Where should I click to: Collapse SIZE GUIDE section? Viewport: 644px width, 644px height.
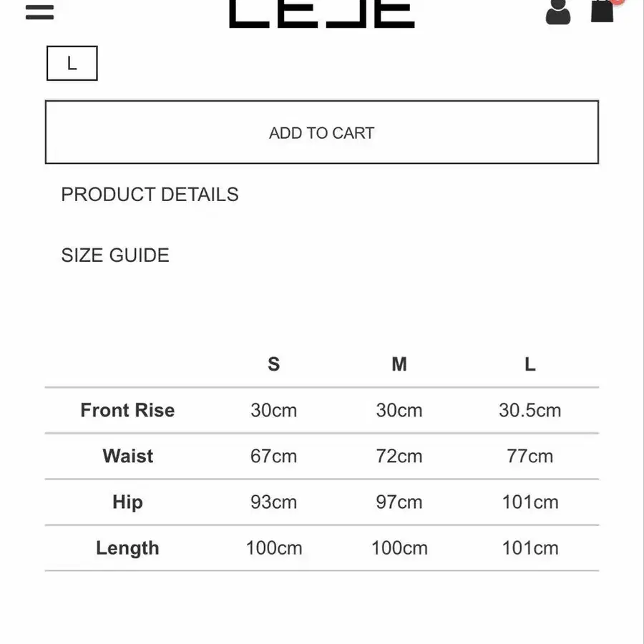tap(115, 255)
